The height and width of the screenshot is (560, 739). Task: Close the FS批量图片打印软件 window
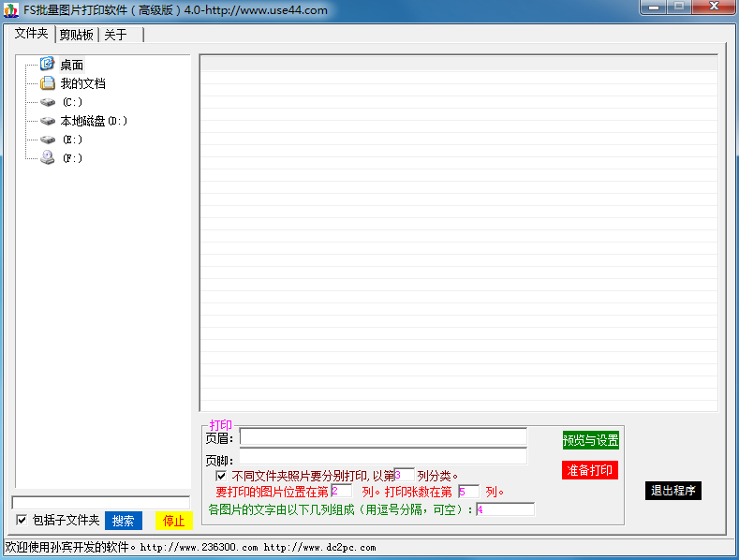714,7
